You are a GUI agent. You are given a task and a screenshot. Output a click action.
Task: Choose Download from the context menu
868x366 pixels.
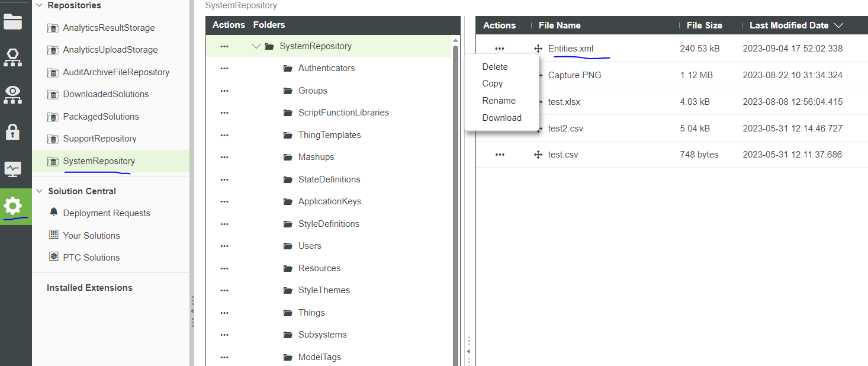[501, 117]
